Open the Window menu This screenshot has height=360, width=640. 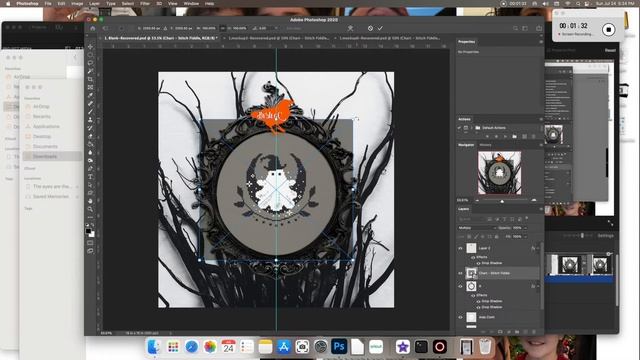tap(191, 3)
